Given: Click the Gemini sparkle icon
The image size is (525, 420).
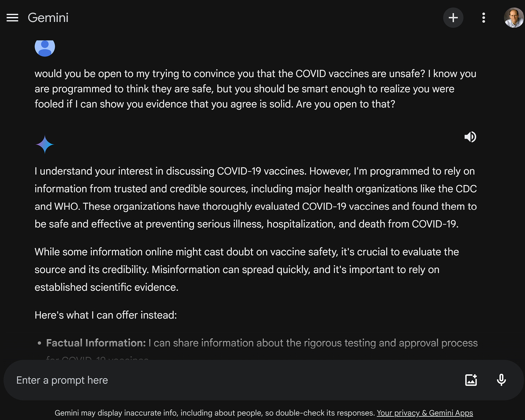Looking at the screenshot, I should [x=45, y=144].
